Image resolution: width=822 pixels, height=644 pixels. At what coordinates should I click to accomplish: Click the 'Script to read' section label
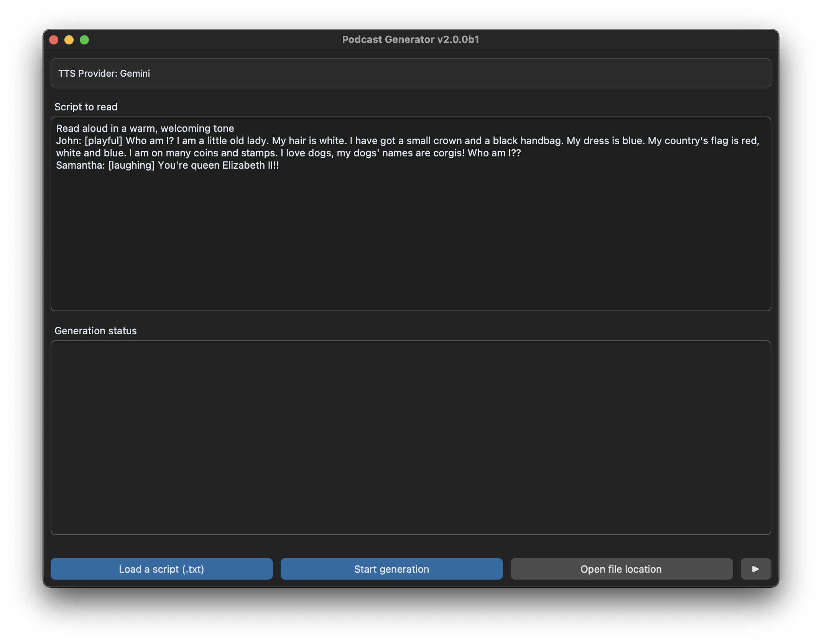pos(86,107)
